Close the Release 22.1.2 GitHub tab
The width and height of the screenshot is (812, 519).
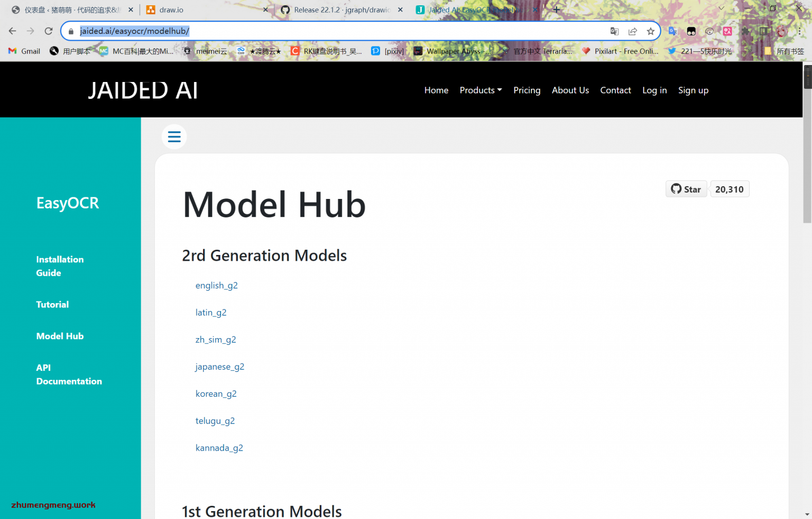click(x=400, y=10)
